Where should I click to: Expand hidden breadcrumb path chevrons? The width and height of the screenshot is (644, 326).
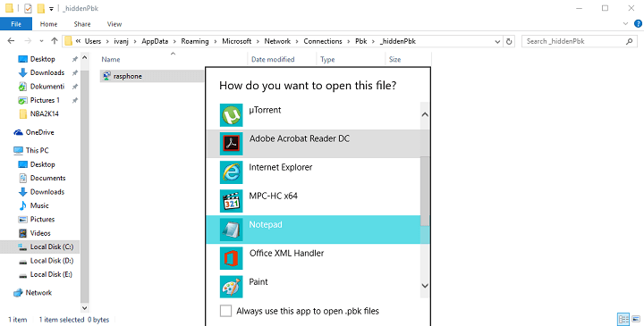[x=78, y=41]
